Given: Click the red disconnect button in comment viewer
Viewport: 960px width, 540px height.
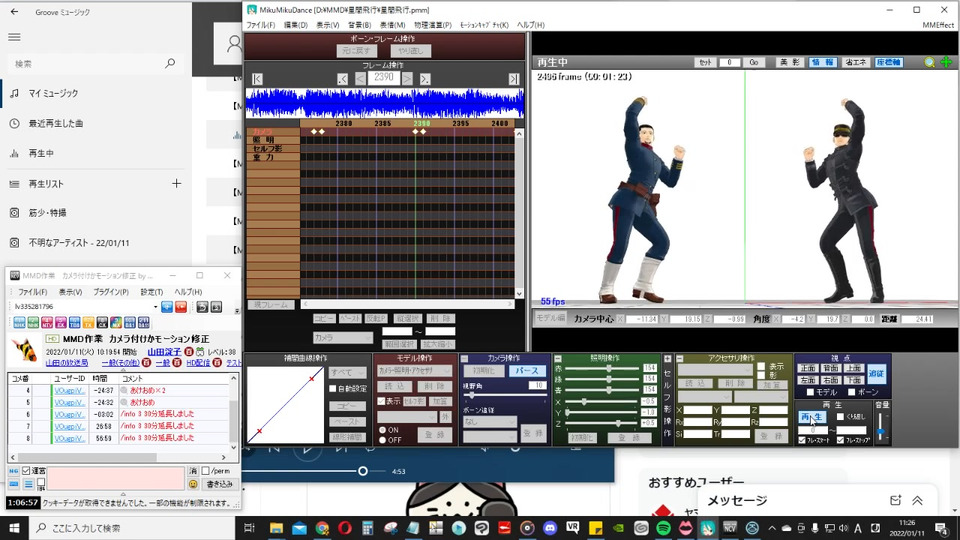Looking at the screenshot, I should pos(181,307).
